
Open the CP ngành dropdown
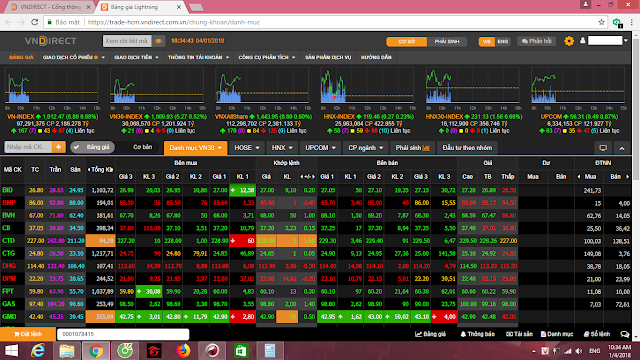click(365, 148)
